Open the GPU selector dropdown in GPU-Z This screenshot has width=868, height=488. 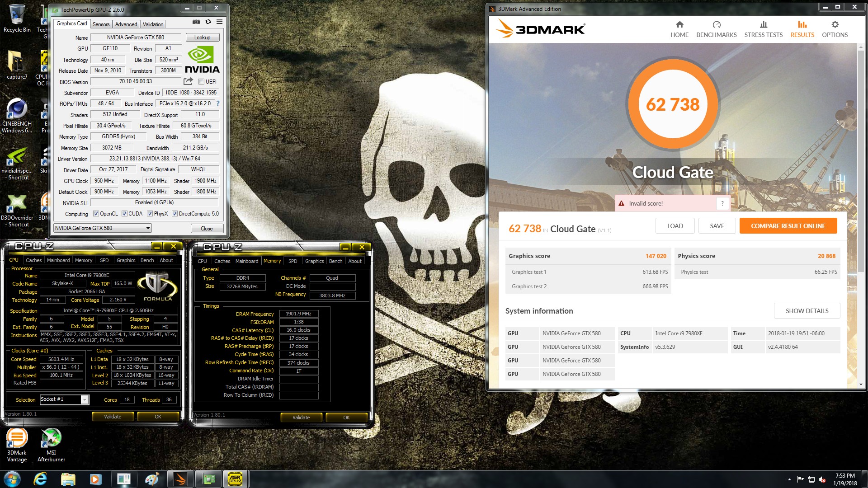click(x=103, y=228)
